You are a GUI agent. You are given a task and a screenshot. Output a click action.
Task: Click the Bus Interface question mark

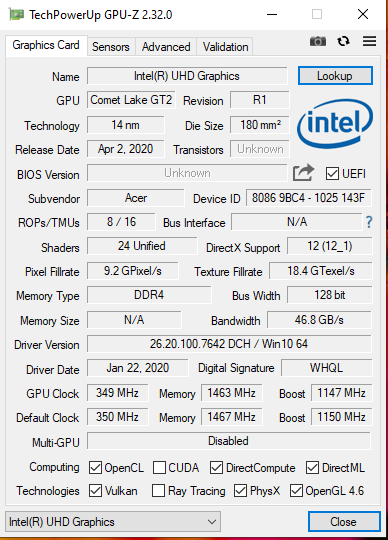369,222
